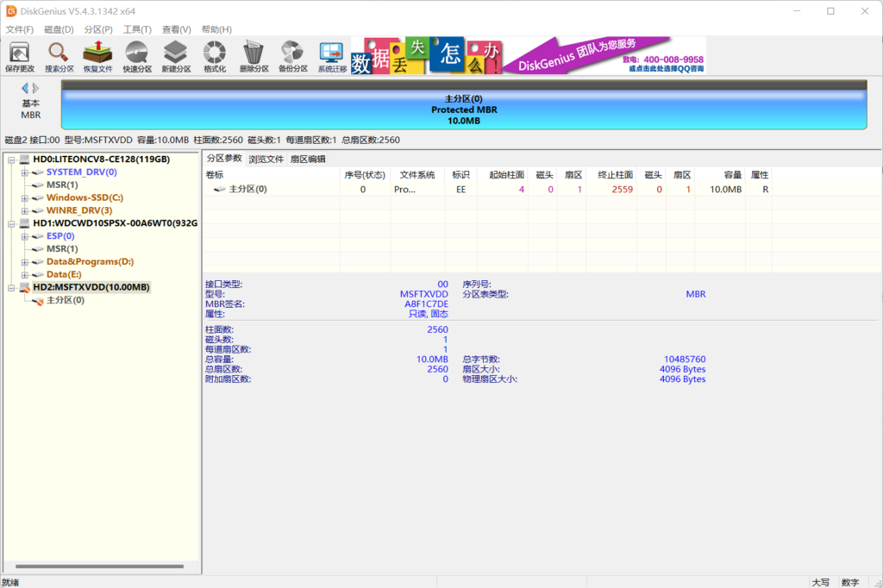
Task: Go to next disk with right arrow
Action: coord(35,88)
